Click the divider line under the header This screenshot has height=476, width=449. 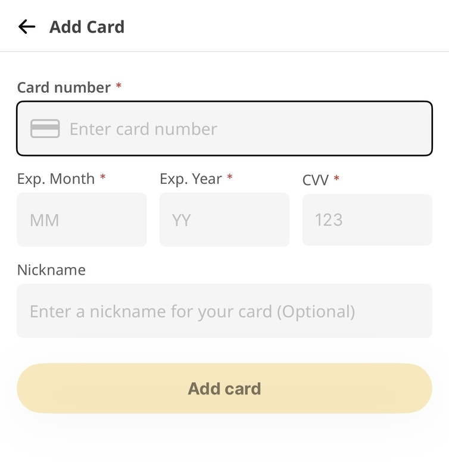(x=224, y=52)
